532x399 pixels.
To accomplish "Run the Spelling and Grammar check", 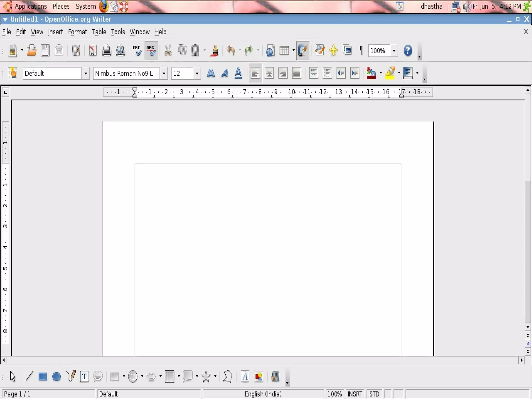I will click(x=137, y=50).
